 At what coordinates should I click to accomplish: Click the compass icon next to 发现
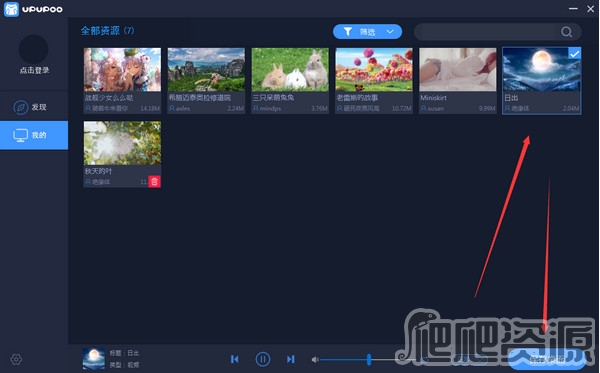coord(21,107)
